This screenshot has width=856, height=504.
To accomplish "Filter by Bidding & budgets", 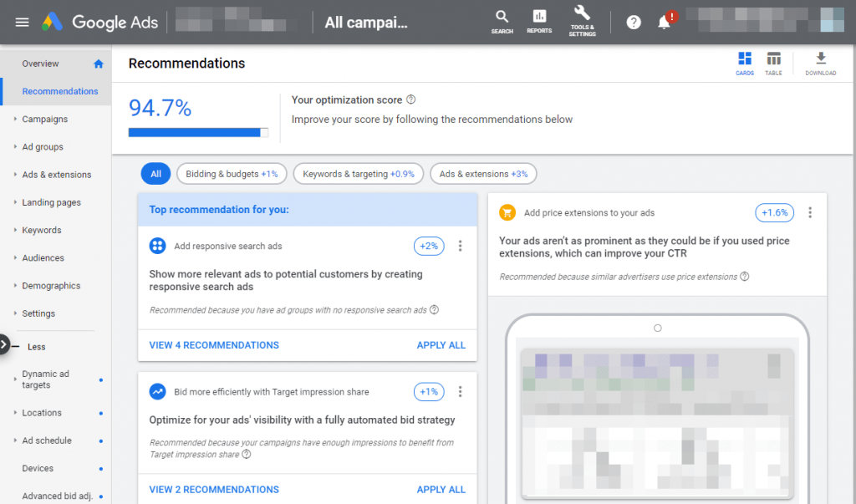I will pyautogui.click(x=232, y=174).
